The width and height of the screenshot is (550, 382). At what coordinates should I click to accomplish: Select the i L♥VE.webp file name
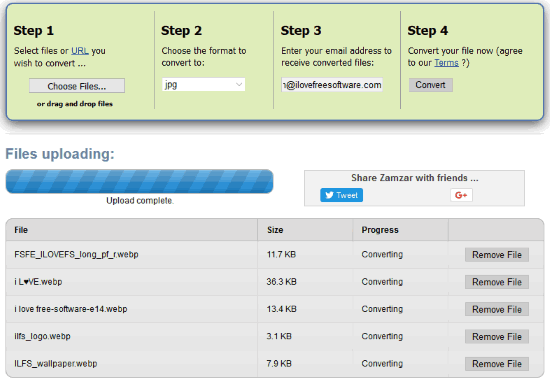38,282
